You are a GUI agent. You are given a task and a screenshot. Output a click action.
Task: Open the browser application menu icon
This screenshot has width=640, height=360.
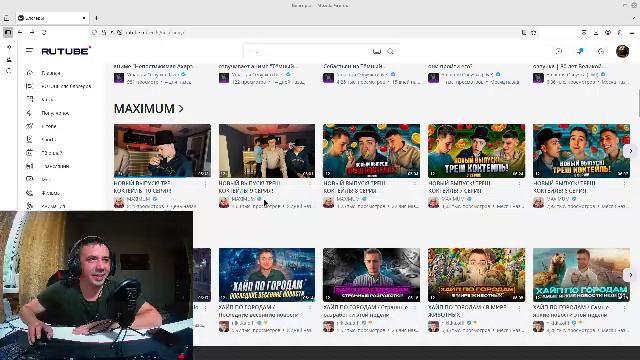coord(632,32)
